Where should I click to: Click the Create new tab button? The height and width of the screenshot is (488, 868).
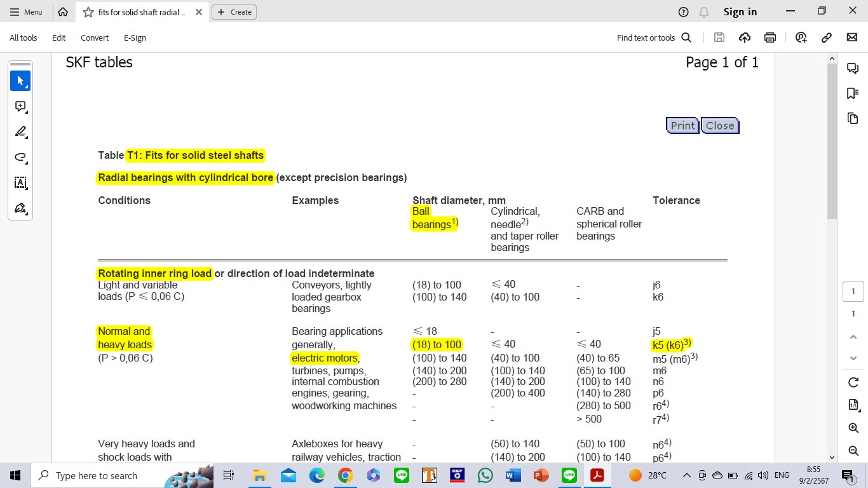point(234,12)
